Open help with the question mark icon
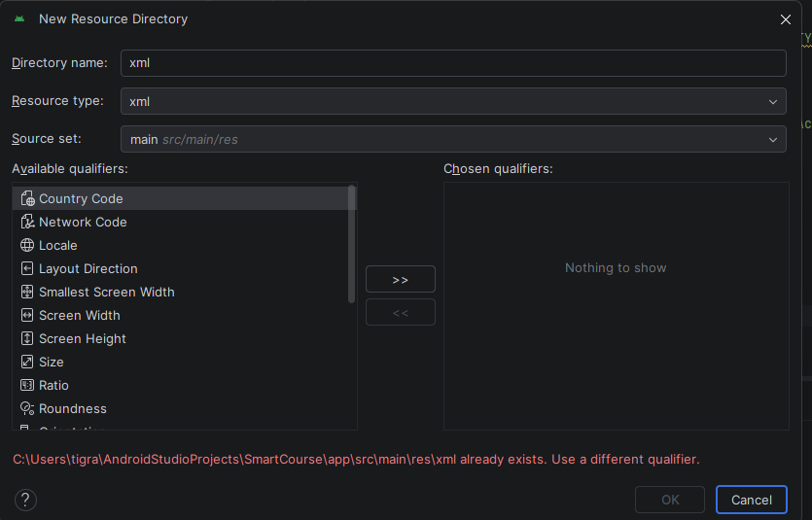 coord(25,500)
